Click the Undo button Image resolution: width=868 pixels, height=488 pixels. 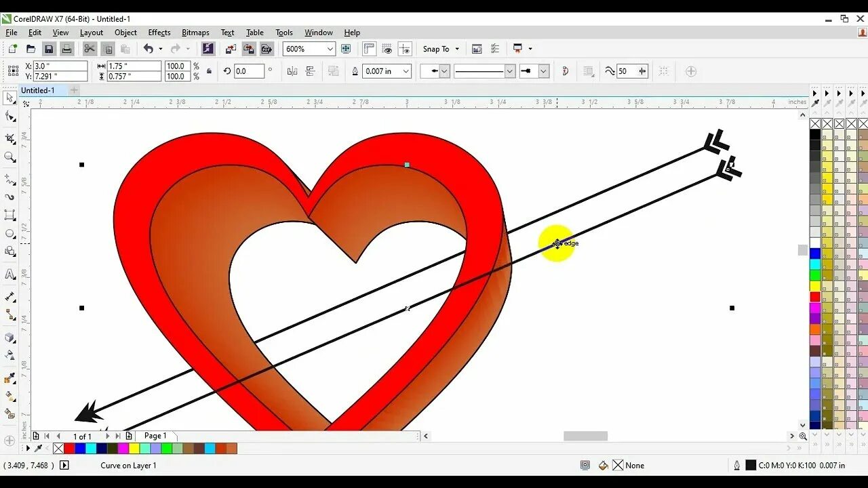pyautogui.click(x=149, y=48)
